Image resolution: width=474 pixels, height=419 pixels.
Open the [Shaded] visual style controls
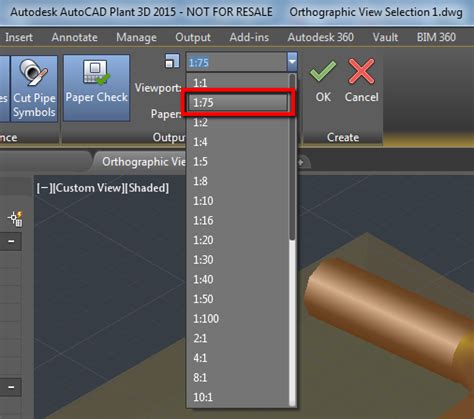147,188
